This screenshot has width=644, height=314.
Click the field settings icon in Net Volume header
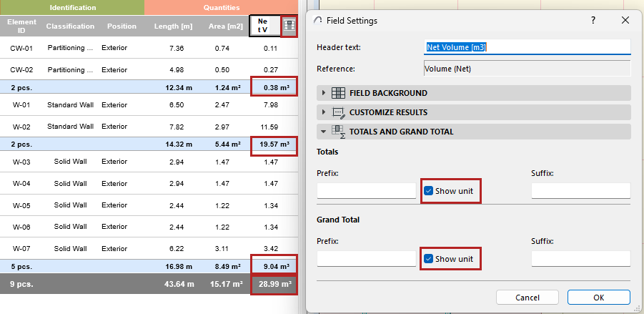289,26
